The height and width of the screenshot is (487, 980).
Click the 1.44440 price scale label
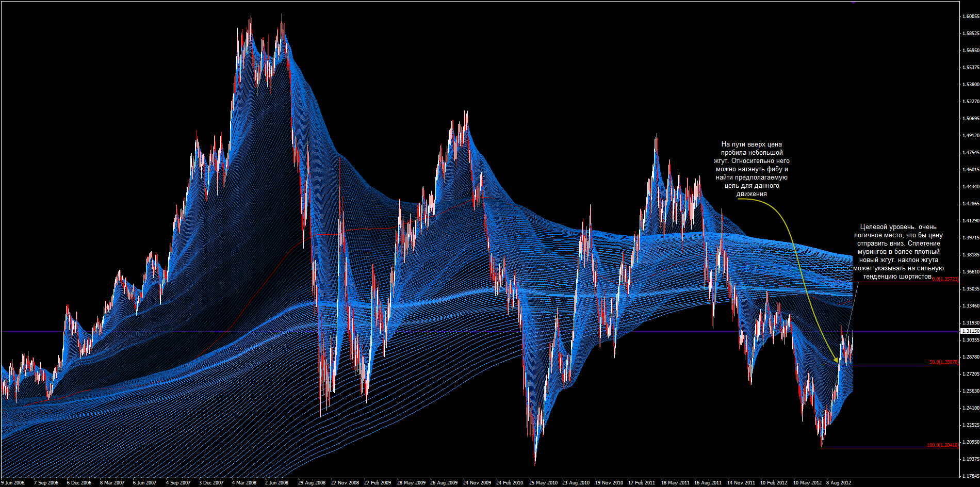tap(971, 187)
